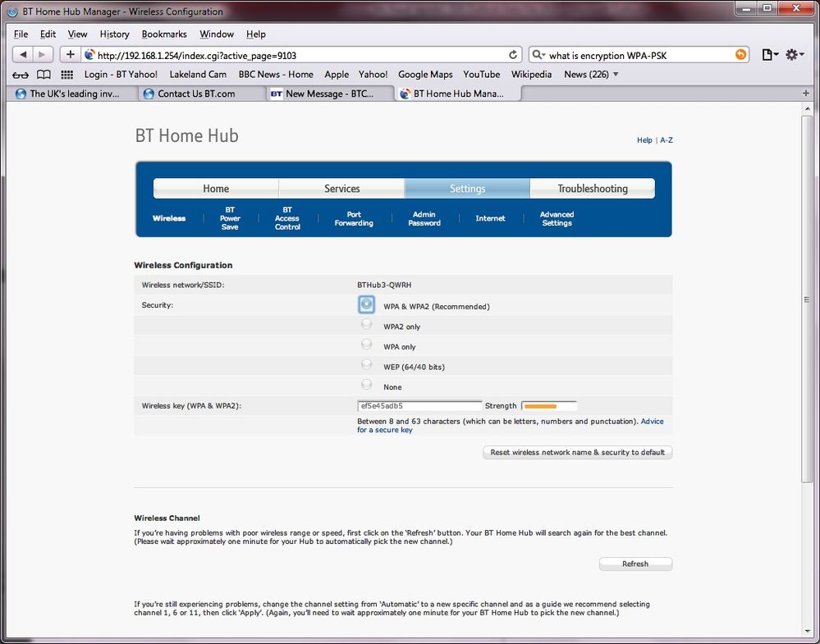Go to the Troubleshooting section

(x=593, y=188)
